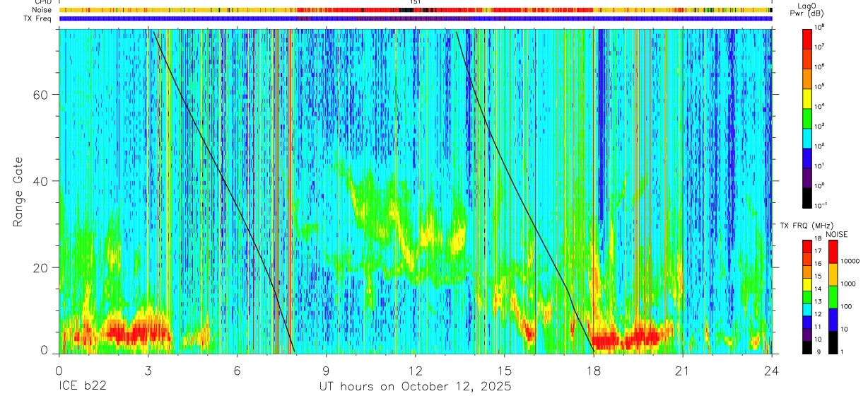Click the UT hours on October 12, 2025 label
The image size is (868, 401).
tap(415, 387)
